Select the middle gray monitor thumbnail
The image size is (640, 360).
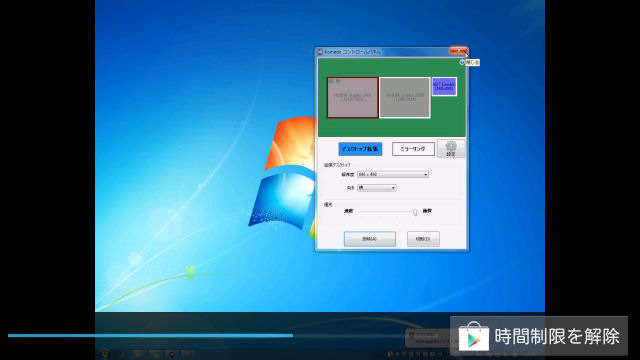(404, 98)
